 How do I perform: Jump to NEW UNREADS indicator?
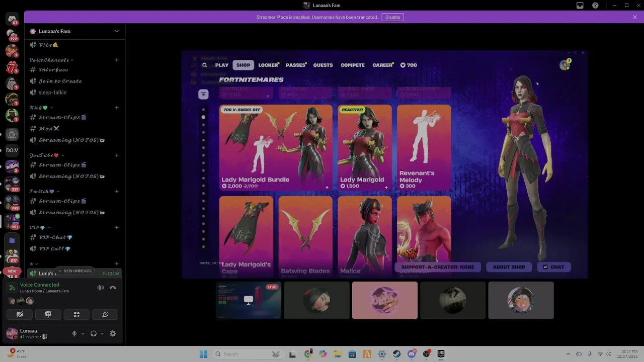pos(75,271)
